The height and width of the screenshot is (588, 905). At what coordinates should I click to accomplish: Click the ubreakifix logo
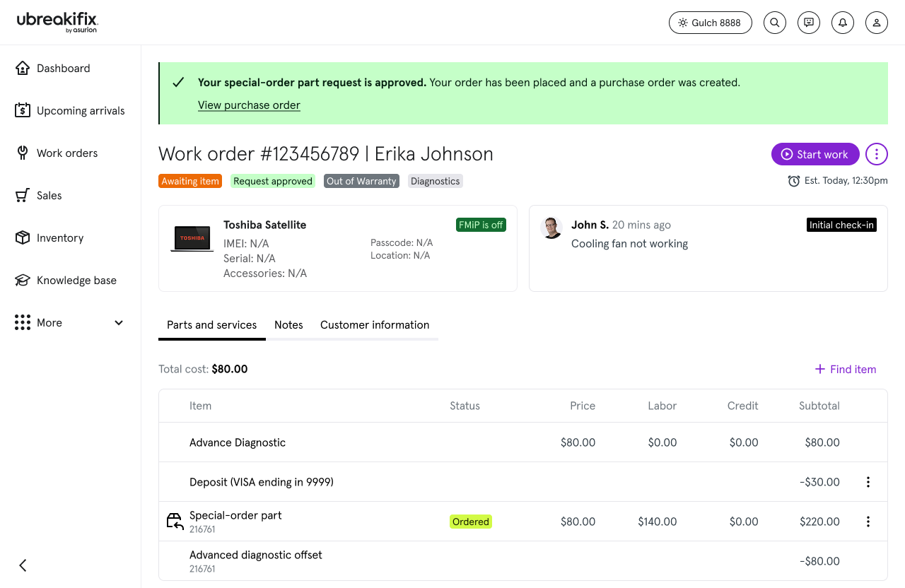click(x=57, y=22)
